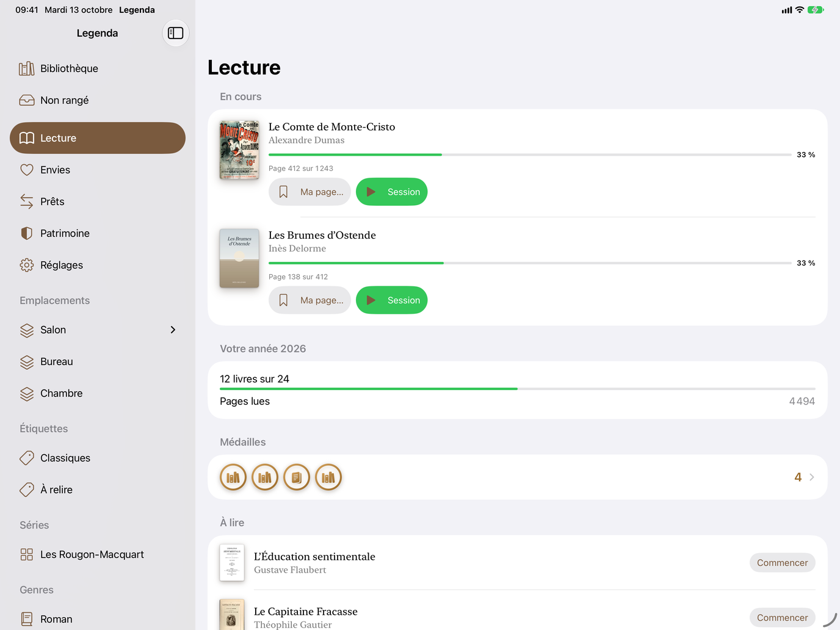840x630 pixels.
Task: Open L'Éducation sentimentale cover thumbnail
Action: tap(232, 563)
